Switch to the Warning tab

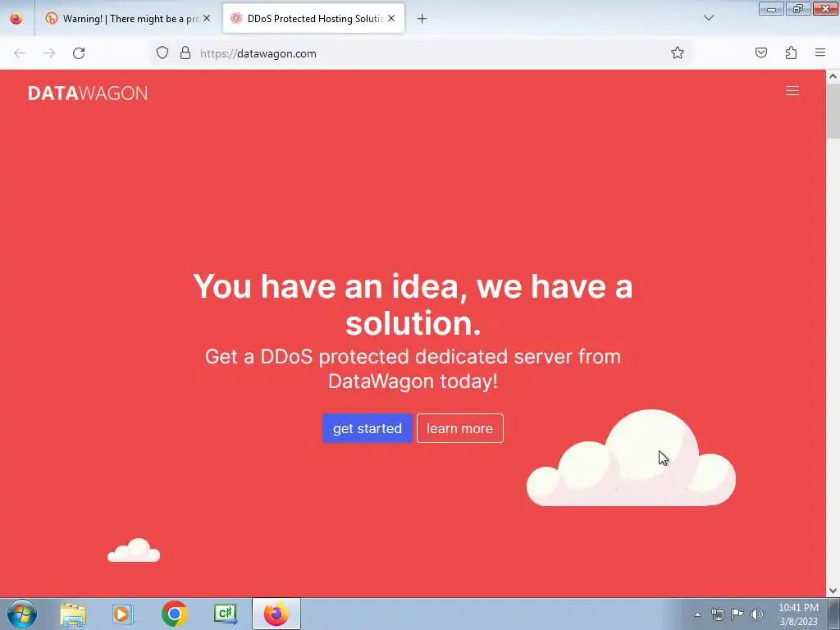[127, 19]
